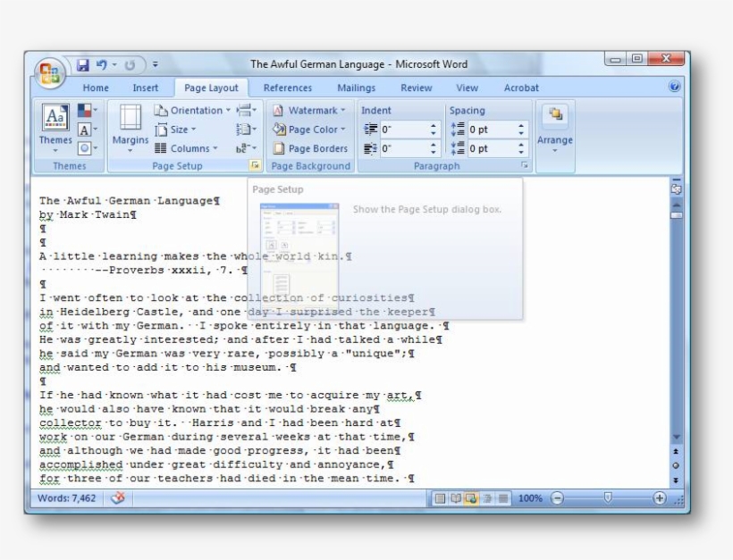733x560 pixels.
Task: Zoom in with the plus button
Action: (x=660, y=498)
